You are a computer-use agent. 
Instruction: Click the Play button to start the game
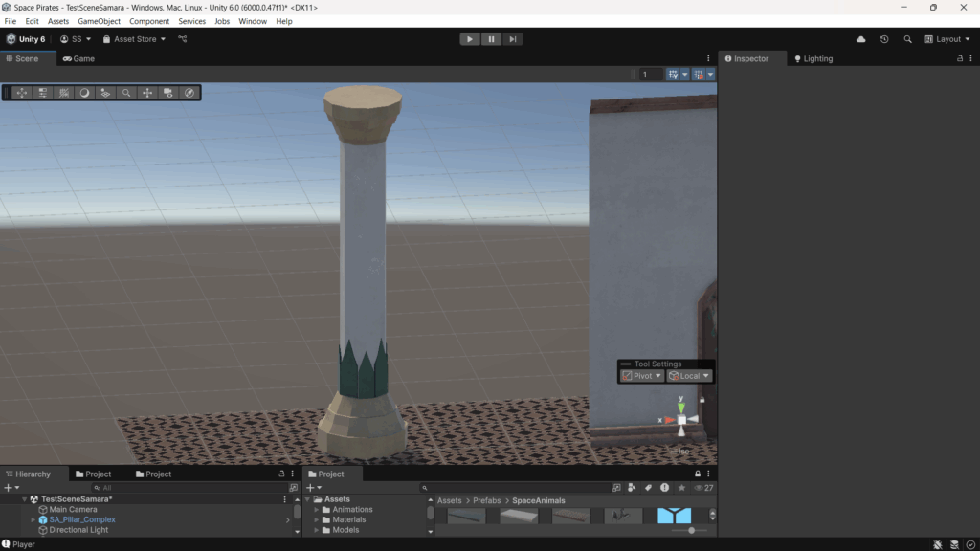point(469,39)
